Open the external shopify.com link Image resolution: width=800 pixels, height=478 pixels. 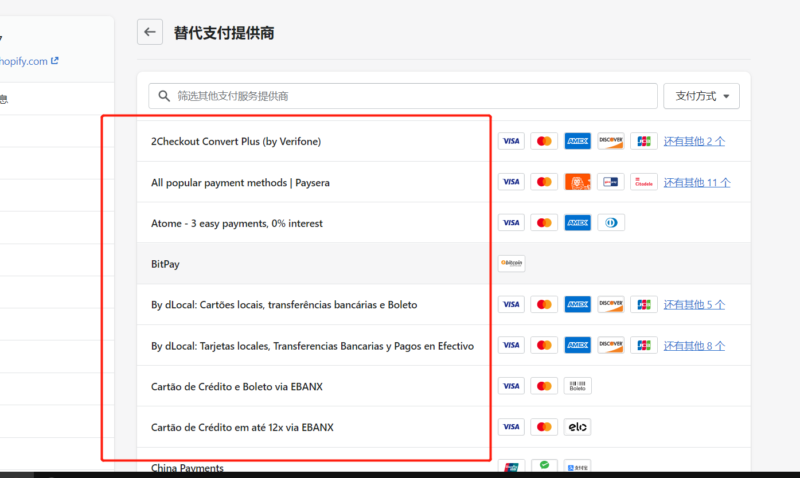pyautogui.click(x=29, y=61)
